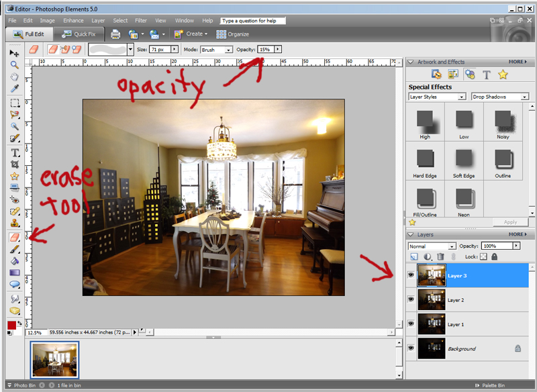537x392 pixels.
Task: Select the Rectangular Marquee tool
Action: [x=14, y=103]
